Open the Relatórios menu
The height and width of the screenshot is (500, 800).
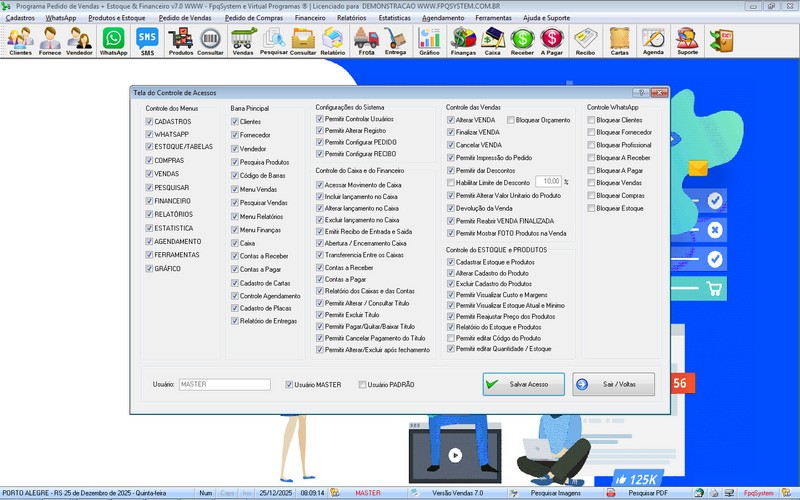[x=352, y=18]
